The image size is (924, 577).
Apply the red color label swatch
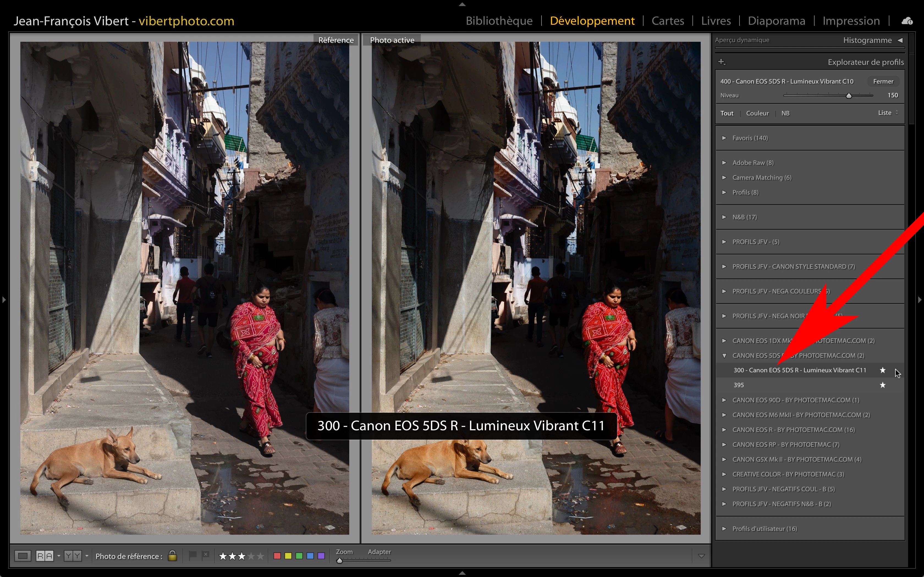coord(277,556)
